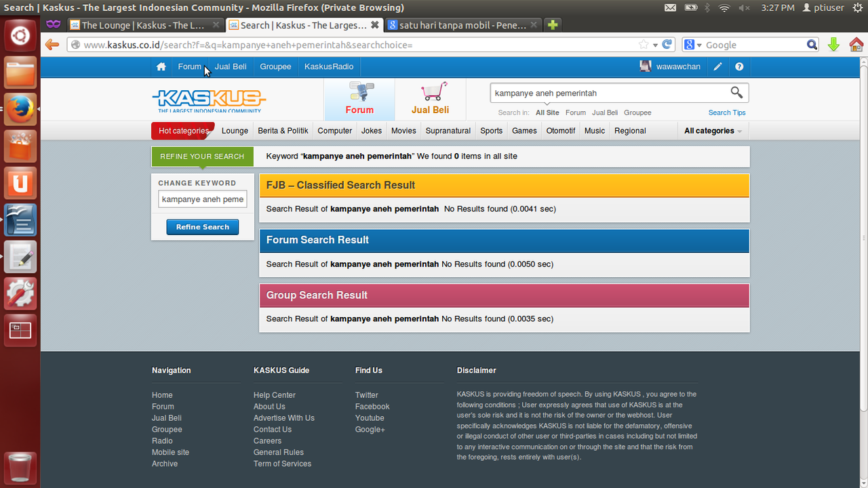Open the Files manager launcher icon
The width and height of the screenshot is (868, 488).
coord(20,73)
